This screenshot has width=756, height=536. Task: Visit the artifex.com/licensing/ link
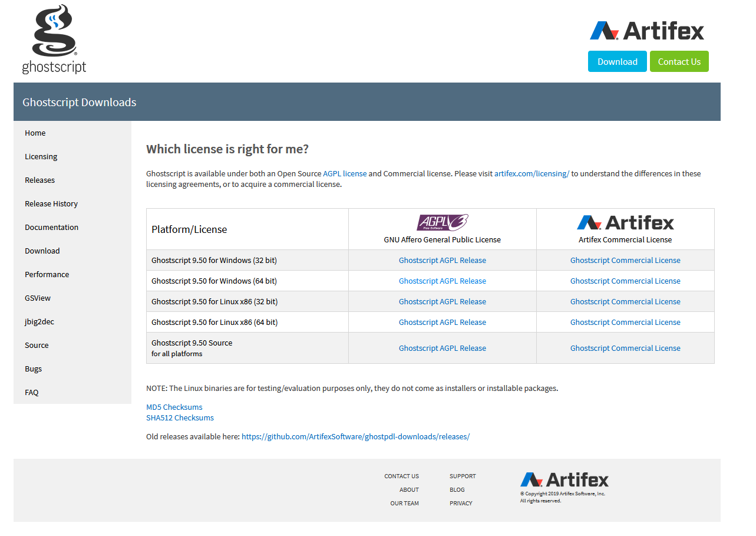click(x=531, y=173)
